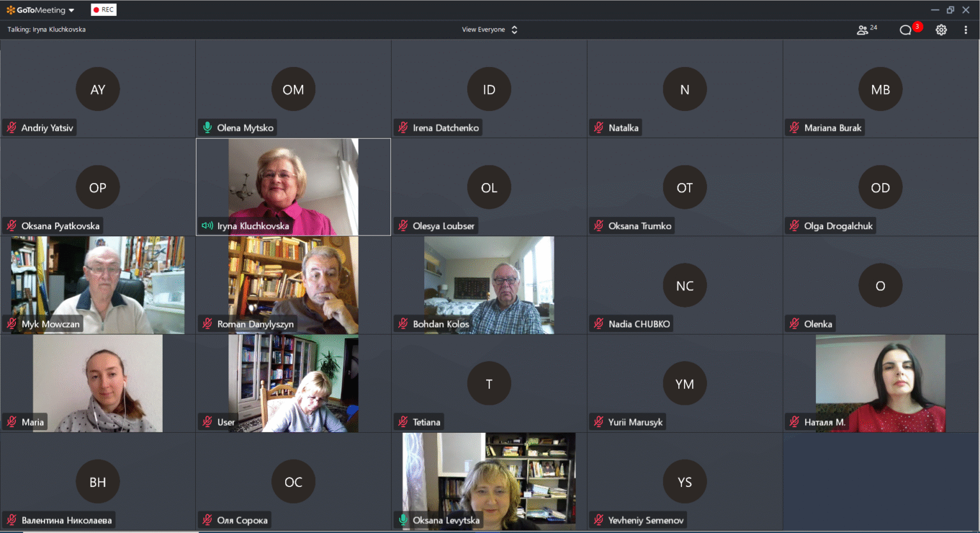Viewport: 980px width, 533px height.
Task: Toggle Andriy Yatsiv's muted microphone
Action: (x=11, y=128)
